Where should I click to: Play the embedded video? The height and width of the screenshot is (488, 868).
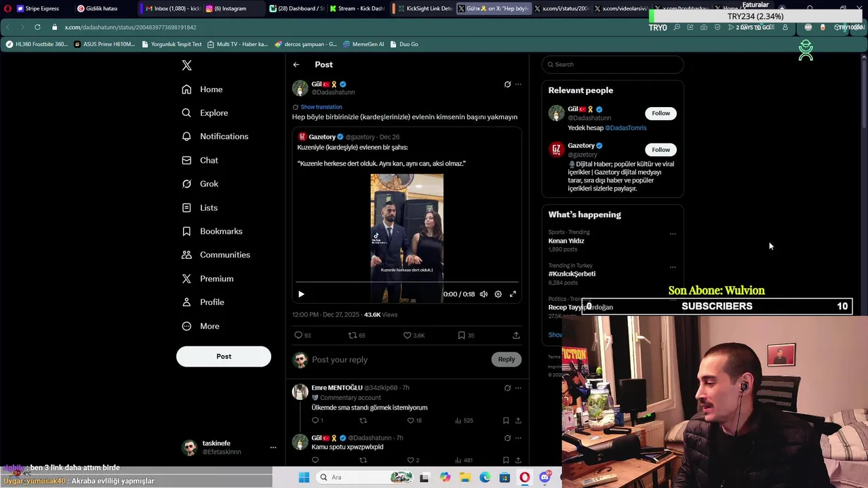301,294
